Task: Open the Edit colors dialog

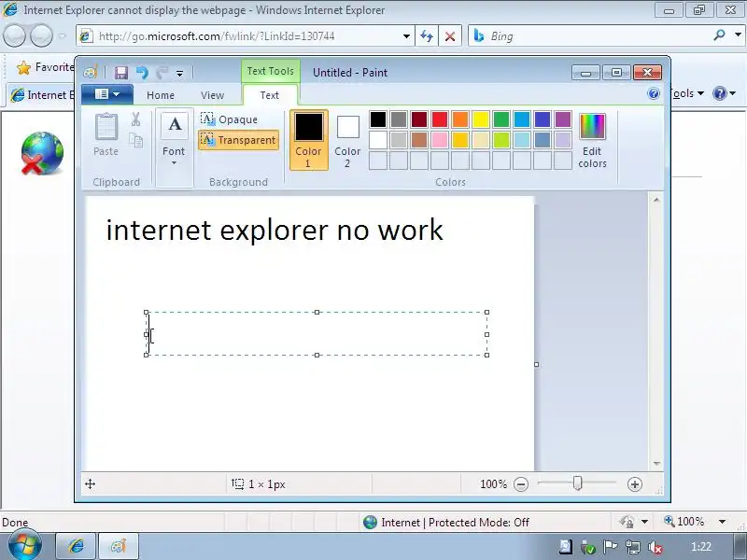Action: pos(592,140)
